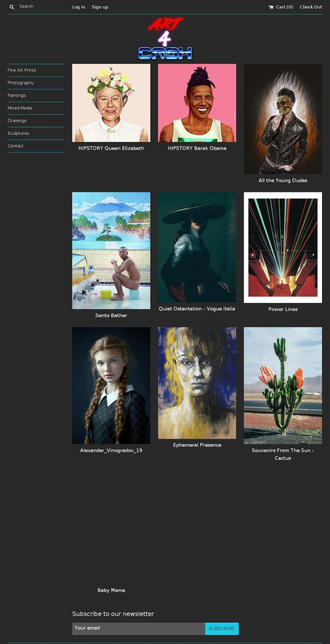Click the All the Young Dudes title
The image size is (330, 644).
pyautogui.click(x=283, y=181)
